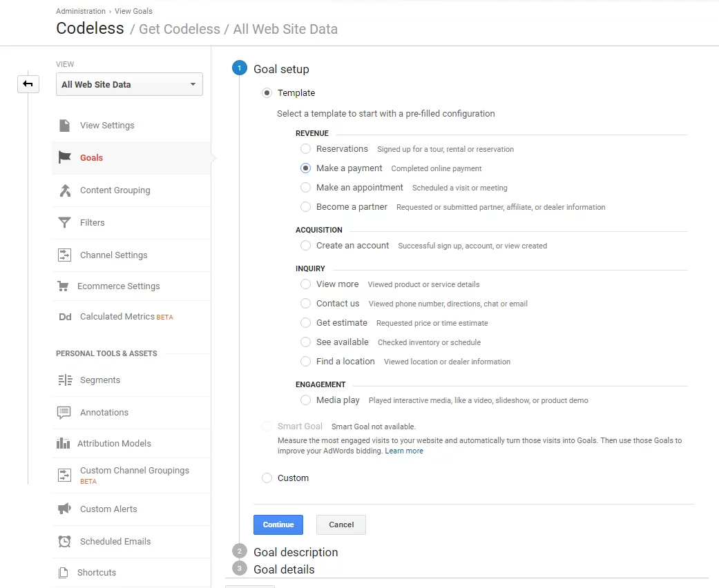The image size is (719, 588).
Task: Select the Segments icon
Action: 64,380
